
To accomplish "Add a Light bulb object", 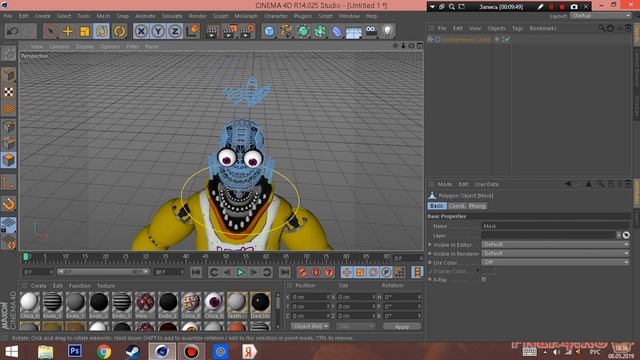I will 388,31.
